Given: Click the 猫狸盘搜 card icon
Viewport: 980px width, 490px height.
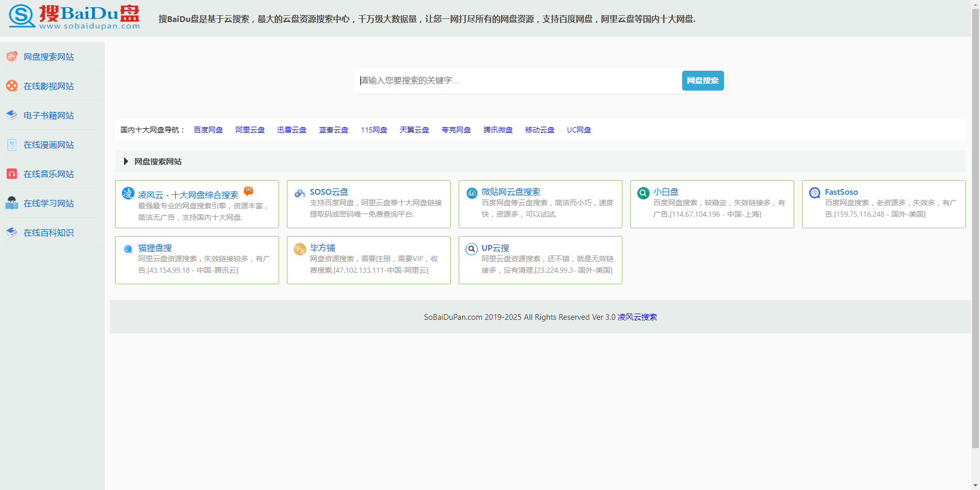Looking at the screenshot, I should coord(128,249).
